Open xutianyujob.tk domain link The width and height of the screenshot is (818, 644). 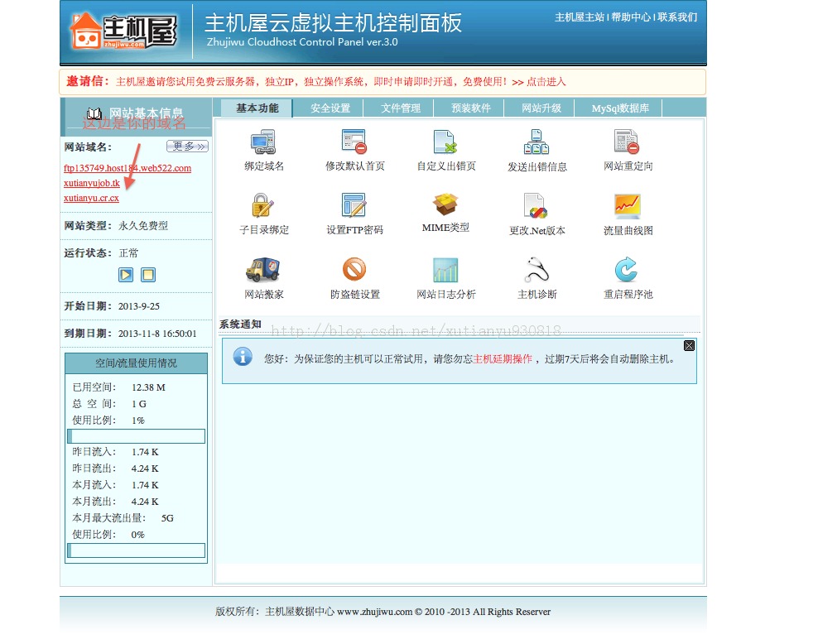pyautogui.click(x=92, y=183)
